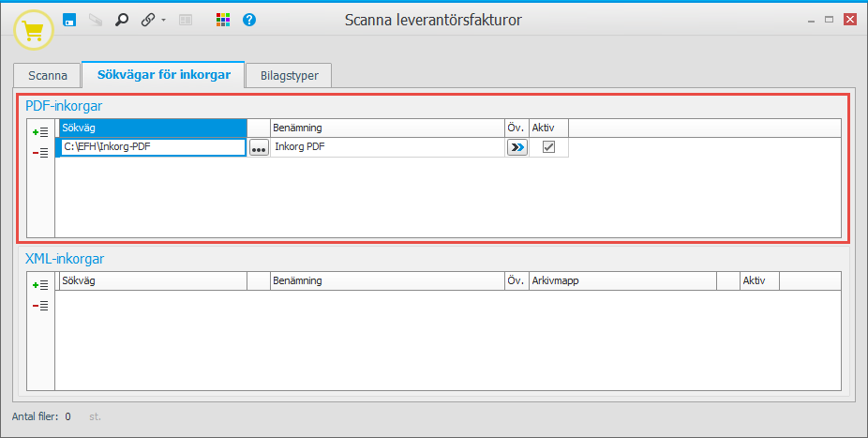Browse for folder using the ellipsis button
This screenshot has height=438, width=868.
point(259,148)
